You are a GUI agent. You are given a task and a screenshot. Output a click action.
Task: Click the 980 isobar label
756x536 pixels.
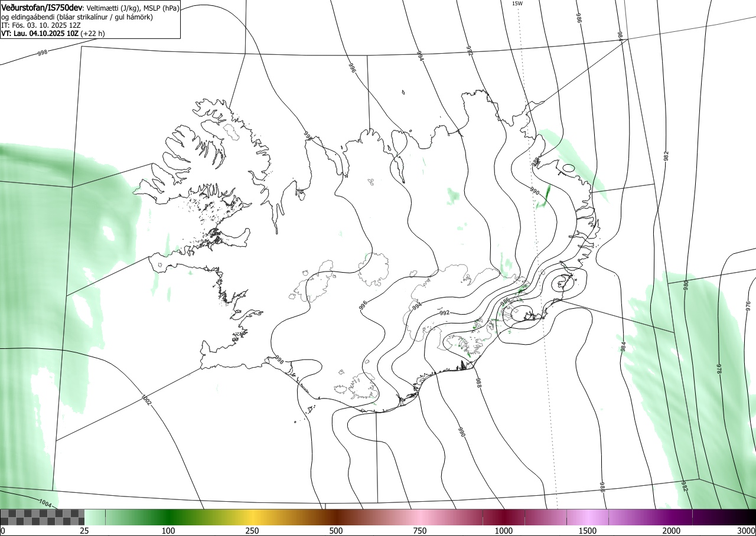(686, 285)
